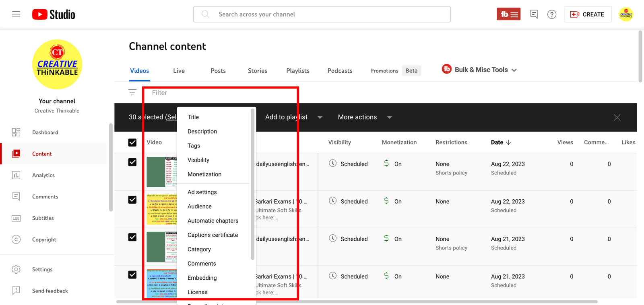Image resolution: width=644 pixels, height=305 pixels.
Task: Click the Views column header
Action: pos(565,142)
